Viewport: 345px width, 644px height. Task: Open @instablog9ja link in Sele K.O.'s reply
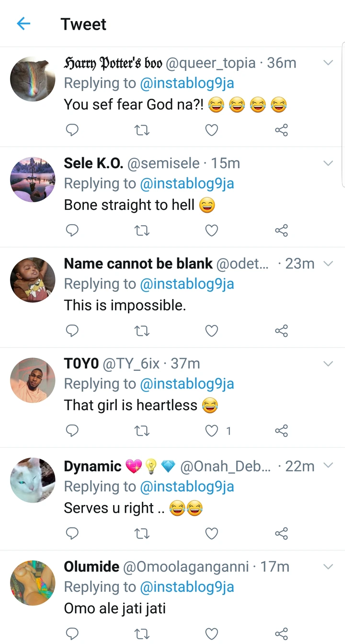(187, 184)
